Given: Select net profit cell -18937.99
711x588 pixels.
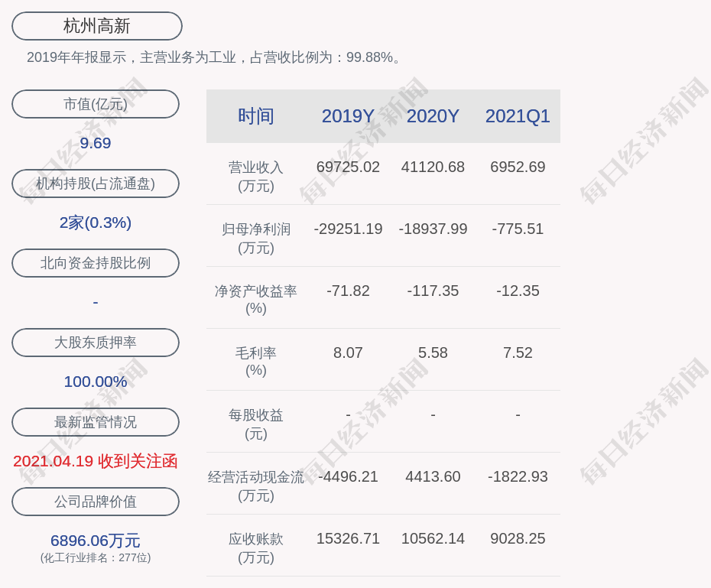Looking at the screenshot, I should coord(433,229).
